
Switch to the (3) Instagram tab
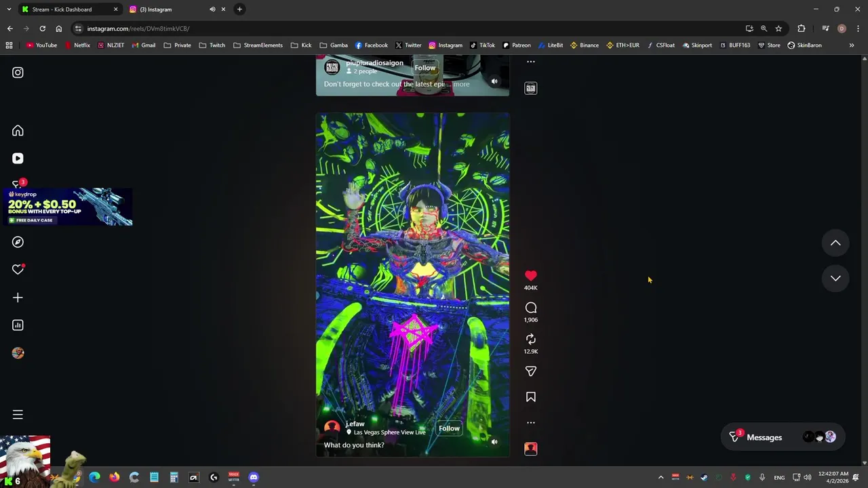[x=171, y=9]
